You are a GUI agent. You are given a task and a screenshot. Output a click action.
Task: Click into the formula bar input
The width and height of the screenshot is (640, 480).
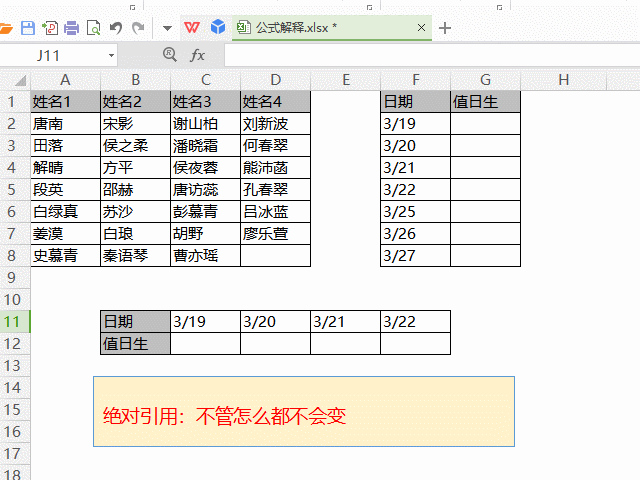coord(432,56)
